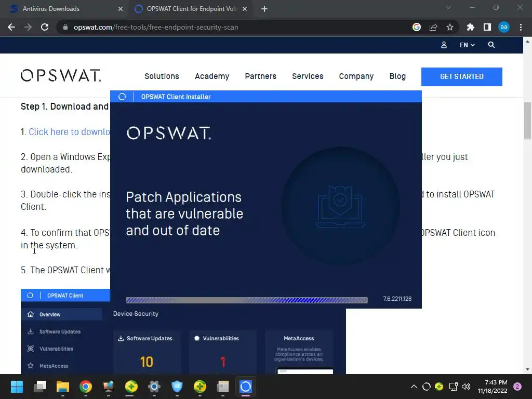Share this page via share icon
The image size is (532, 399).
(433, 27)
